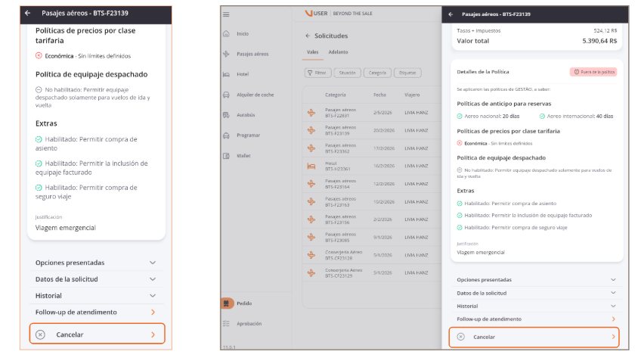644x364 pixels.
Task: Open Hotel section from the sidebar
Action: click(227, 74)
